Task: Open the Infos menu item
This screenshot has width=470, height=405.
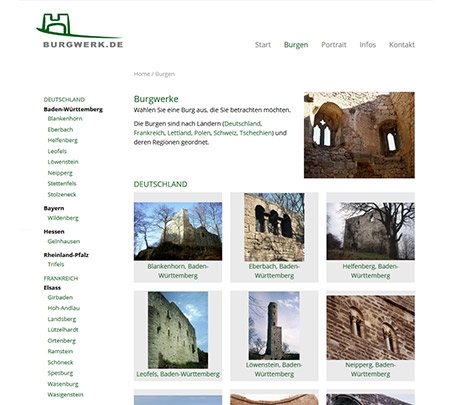Action: click(367, 45)
